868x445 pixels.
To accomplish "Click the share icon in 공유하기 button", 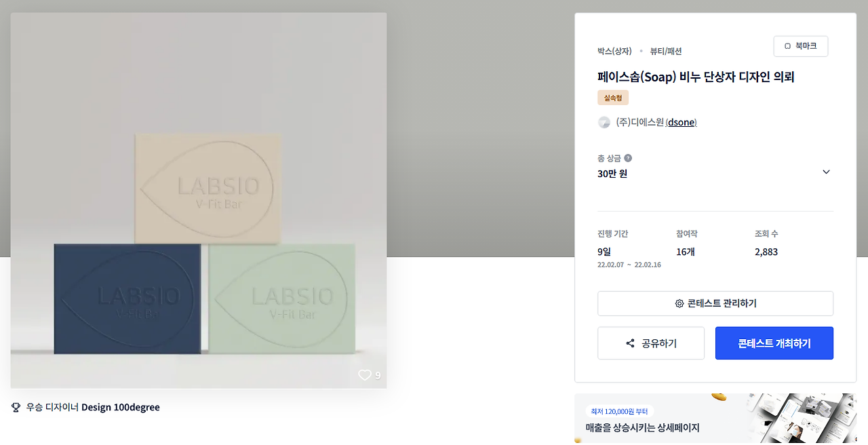I will tap(630, 343).
